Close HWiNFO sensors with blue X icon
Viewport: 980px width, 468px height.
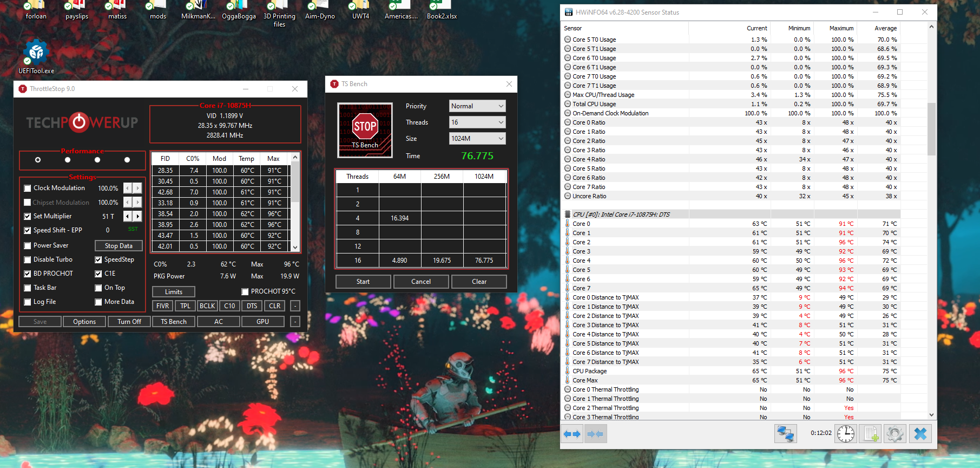click(x=920, y=434)
